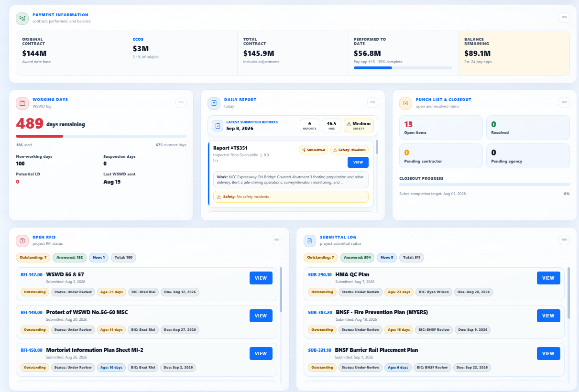Open the RFI-147.00 link
This screenshot has width=579, height=392.
[32, 275]
